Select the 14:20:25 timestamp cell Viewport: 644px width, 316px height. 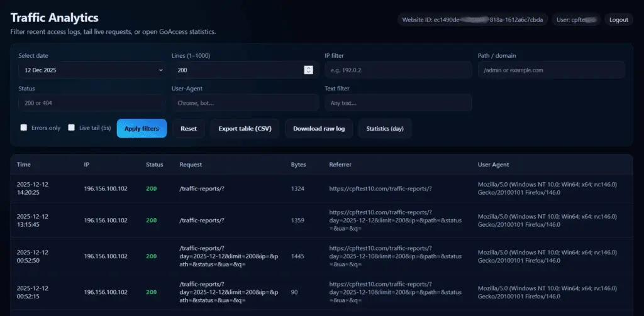(33, 188)
